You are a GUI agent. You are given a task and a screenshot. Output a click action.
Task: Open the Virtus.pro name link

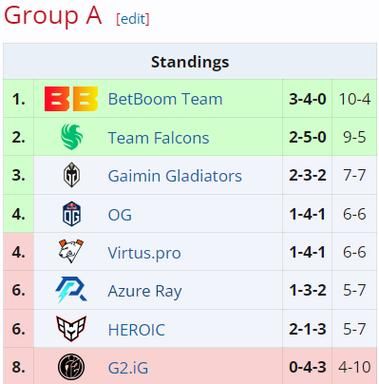pos(144,253)
